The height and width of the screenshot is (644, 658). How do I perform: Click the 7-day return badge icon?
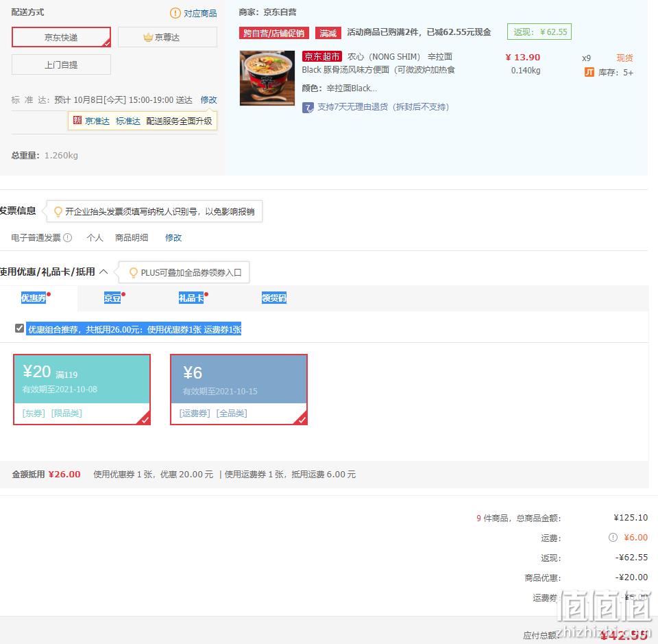pos(308,108)
